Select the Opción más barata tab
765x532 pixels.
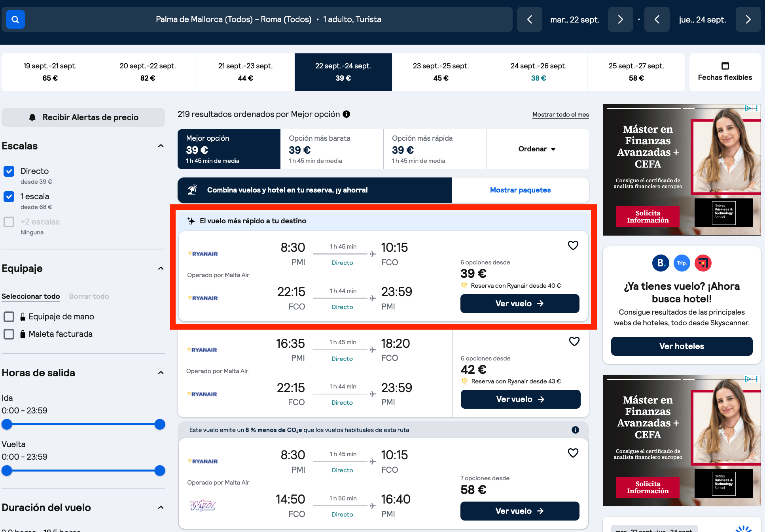click(x=332, y=149)
